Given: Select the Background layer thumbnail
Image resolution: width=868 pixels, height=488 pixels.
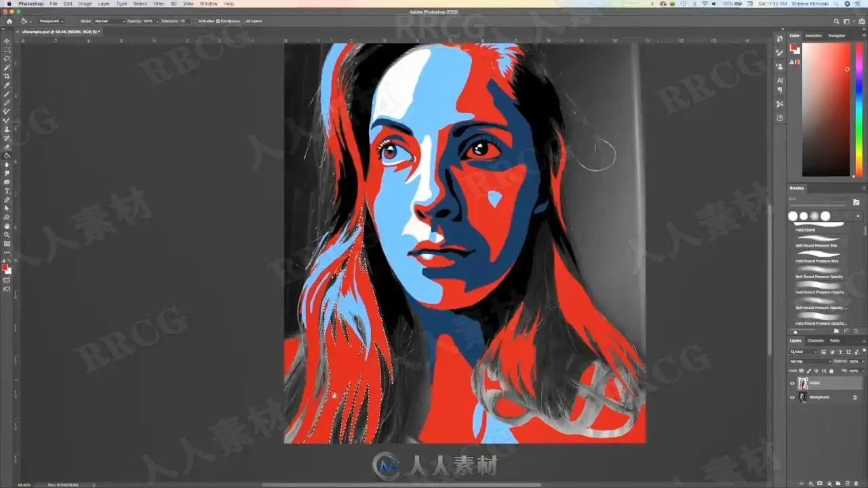Looking at the screenshot, I should [x=803, y=398].
